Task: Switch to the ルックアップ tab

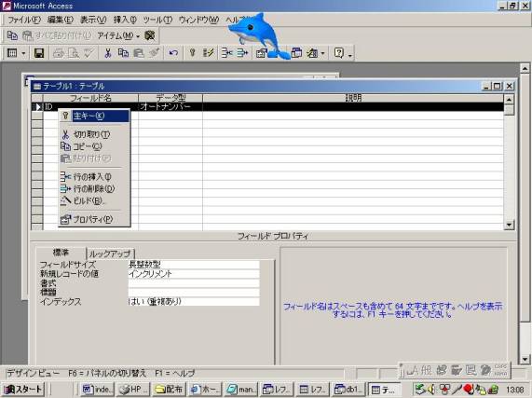Action: (110, 254)
